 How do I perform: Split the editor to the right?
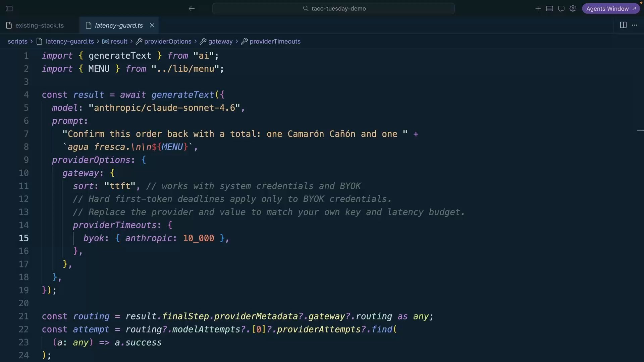tap(623, 25)
